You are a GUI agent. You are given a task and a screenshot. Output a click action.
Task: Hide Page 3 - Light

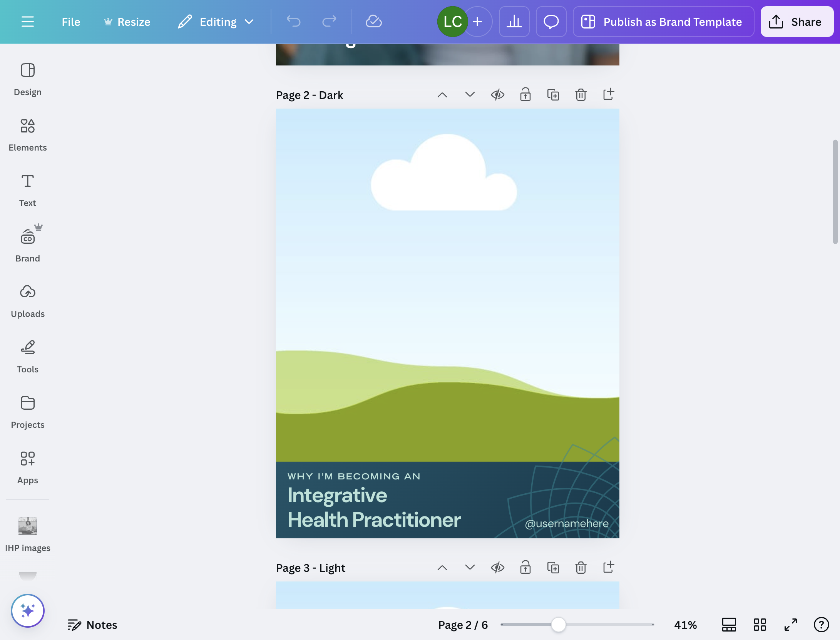coord(498,568)
